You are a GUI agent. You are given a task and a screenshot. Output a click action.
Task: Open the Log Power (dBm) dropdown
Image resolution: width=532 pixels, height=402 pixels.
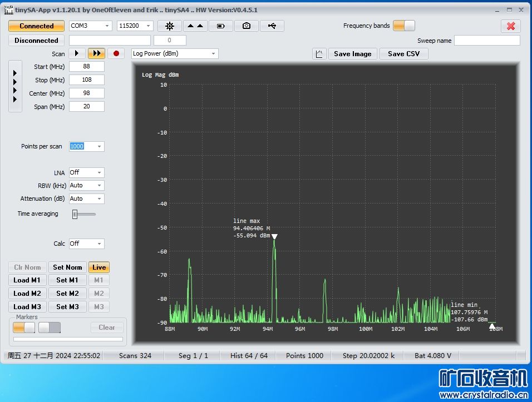point(175,54)
